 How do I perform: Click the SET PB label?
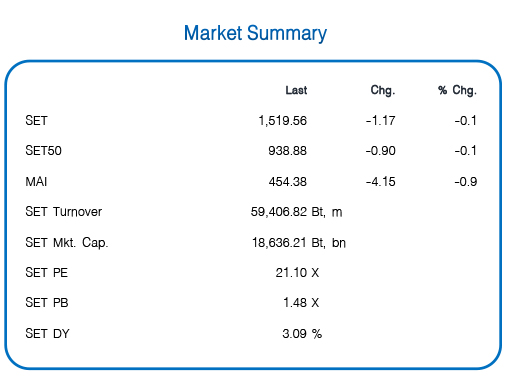coord(47,303)
